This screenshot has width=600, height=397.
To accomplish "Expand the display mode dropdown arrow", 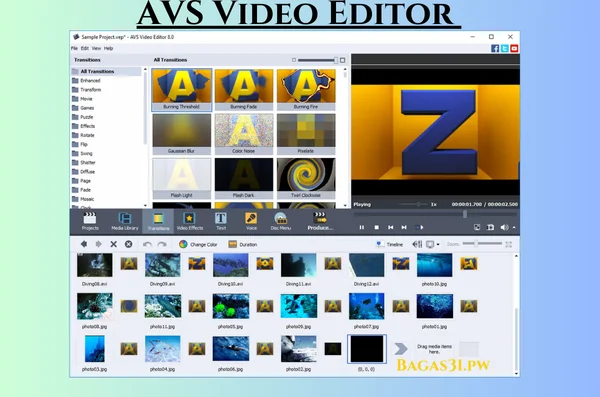I will pyautogui.click(x=438, y=244).
